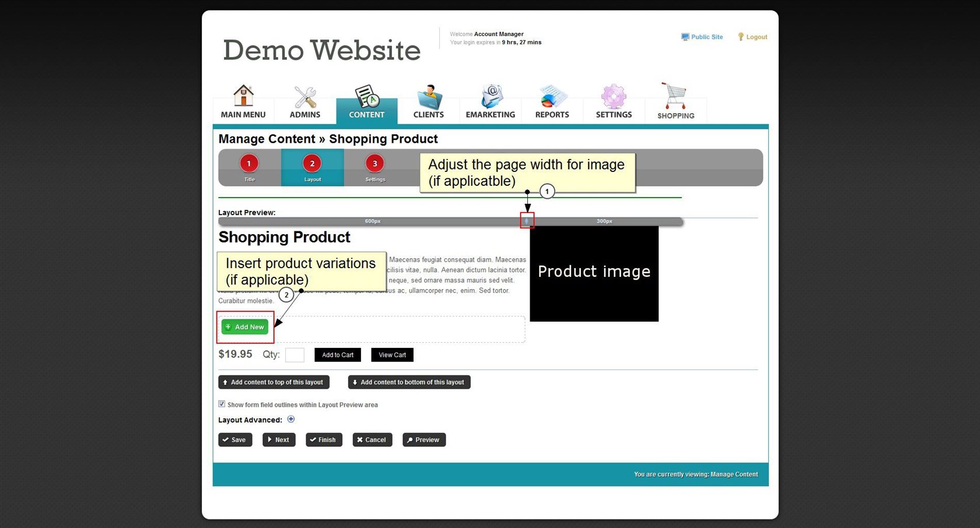Open the Shopping cart icon

point(675,96)
